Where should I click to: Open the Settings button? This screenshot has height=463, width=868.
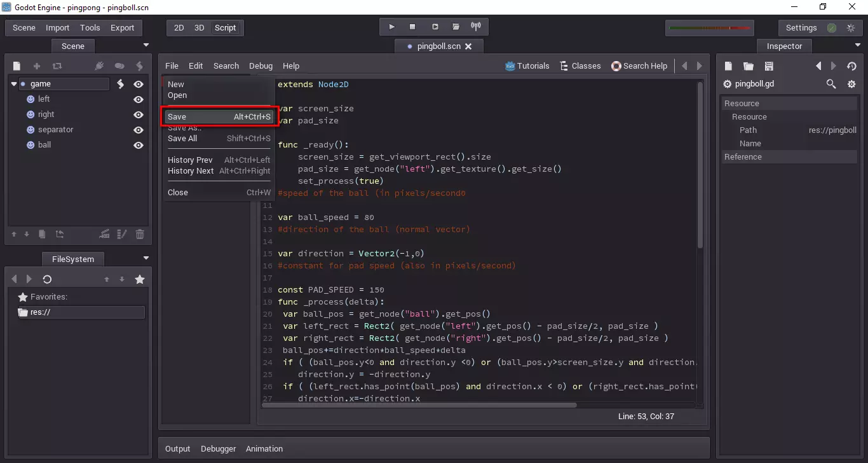(x=801, y=28)
